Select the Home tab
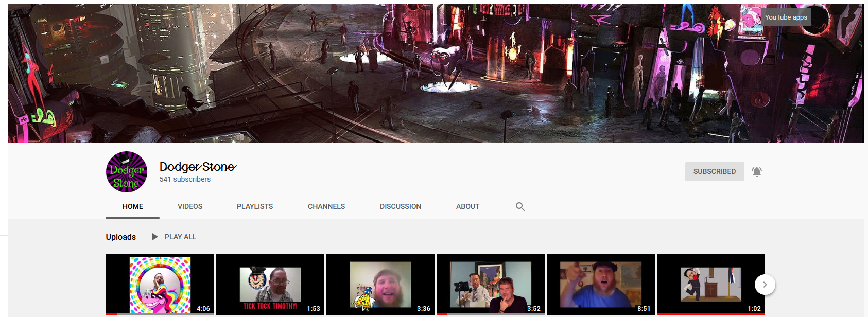Screen dimensions: 868x317 tap(133, 206)
